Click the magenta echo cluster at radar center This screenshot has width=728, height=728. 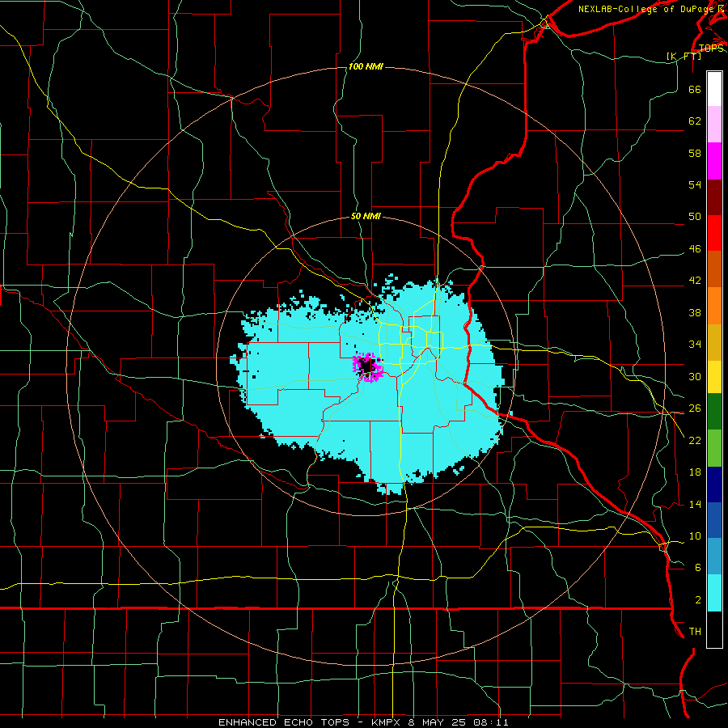coord(367,366)
